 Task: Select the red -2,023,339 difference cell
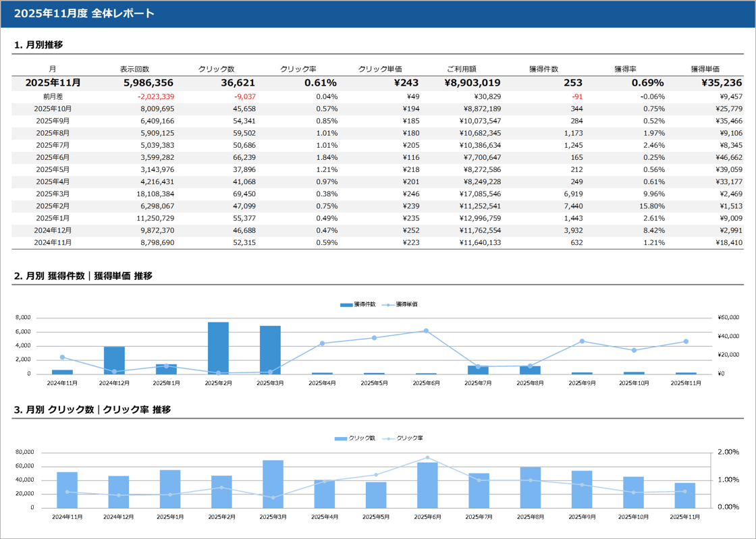155,96
